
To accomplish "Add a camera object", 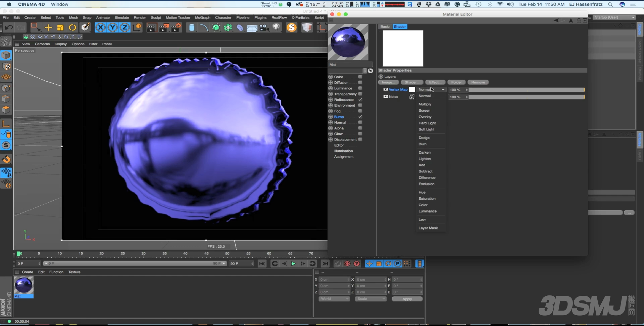I will pyautogui.click(x=264, y=28).
